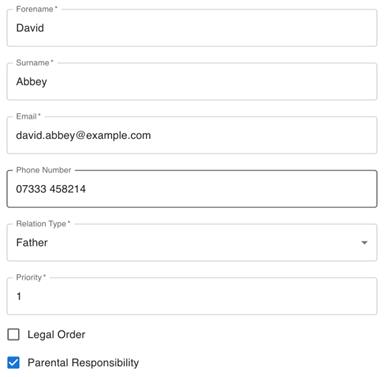
Task: Place cursor in Phone Number field
Action: click(x=192, y=189)
